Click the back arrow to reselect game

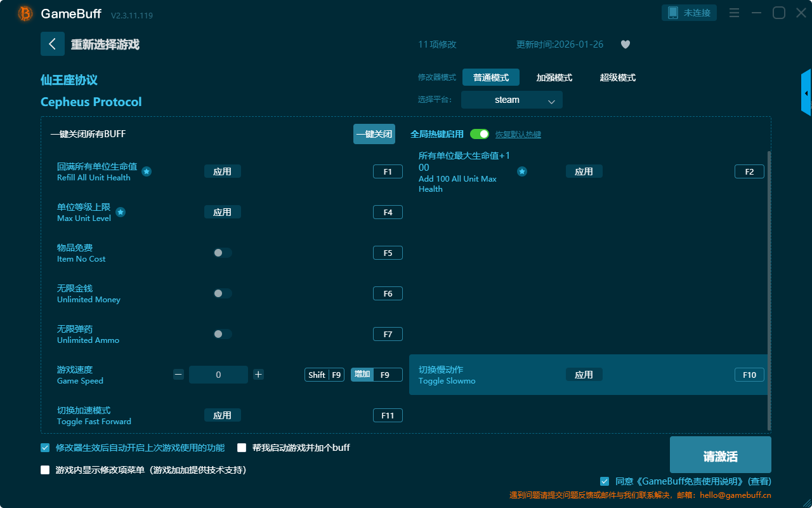coord(53,44)
